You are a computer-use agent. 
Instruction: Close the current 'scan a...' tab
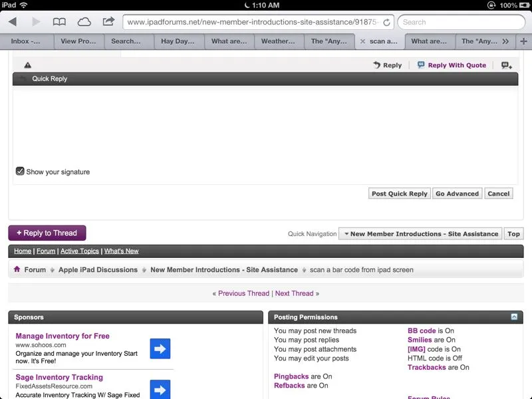(x=362, y=41)
